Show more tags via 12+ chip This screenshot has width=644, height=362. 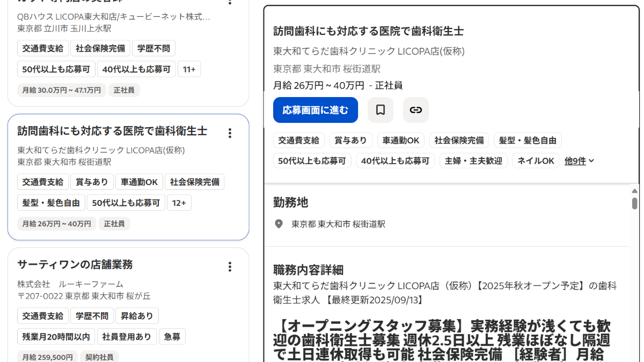point(179,203)
